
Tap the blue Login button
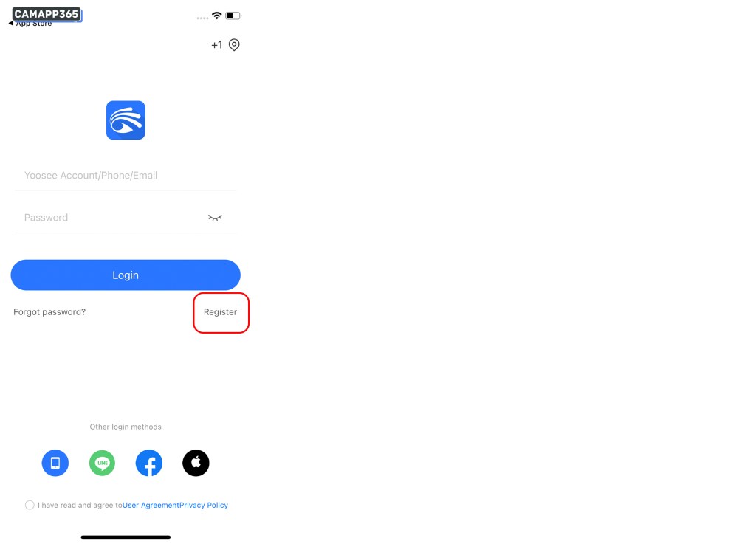coord(126,275)
